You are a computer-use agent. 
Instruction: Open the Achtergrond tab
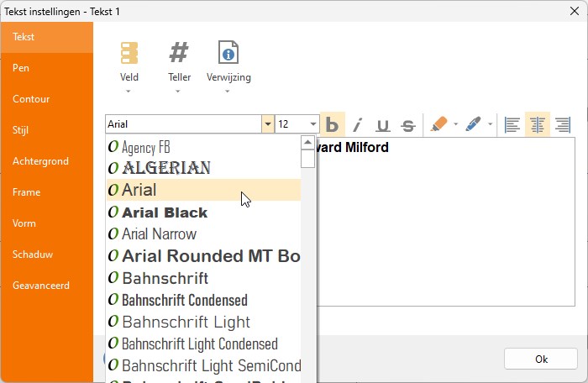tap(47, 161)
